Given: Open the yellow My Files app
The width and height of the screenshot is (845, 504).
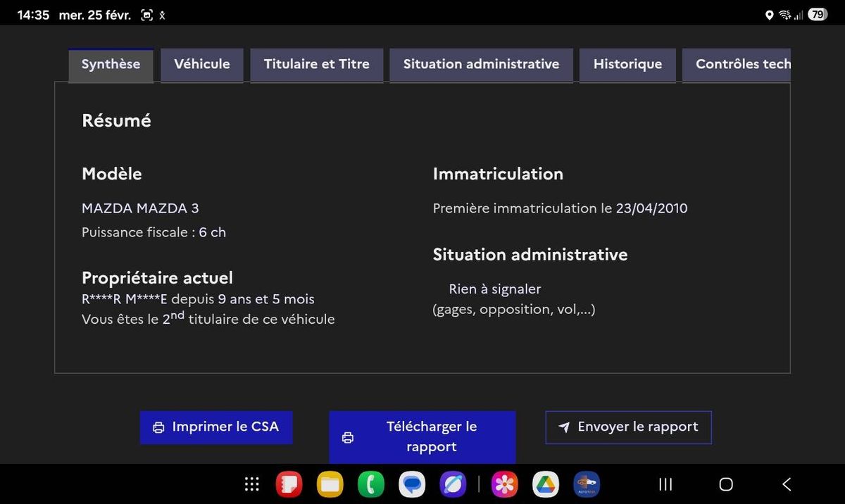Looking at the screenshot, I should point(330,484).
